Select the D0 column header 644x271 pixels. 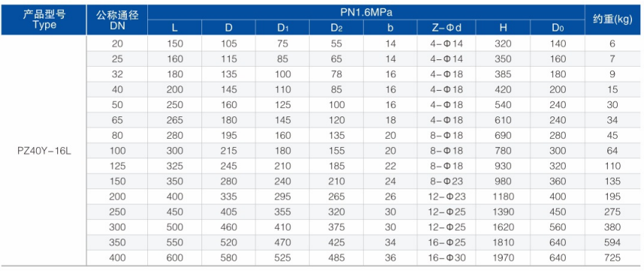click(558, 28)
